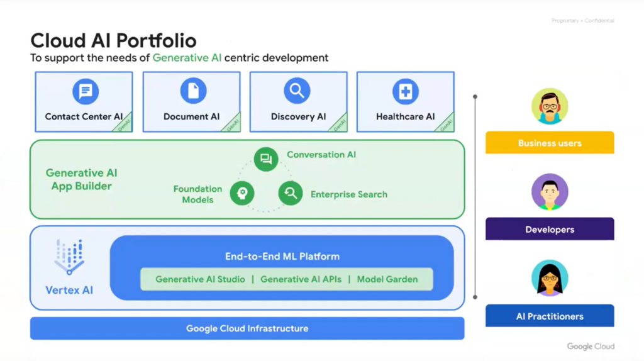Click the Business users avatar

pyautogui.click(x=550, y=106)
